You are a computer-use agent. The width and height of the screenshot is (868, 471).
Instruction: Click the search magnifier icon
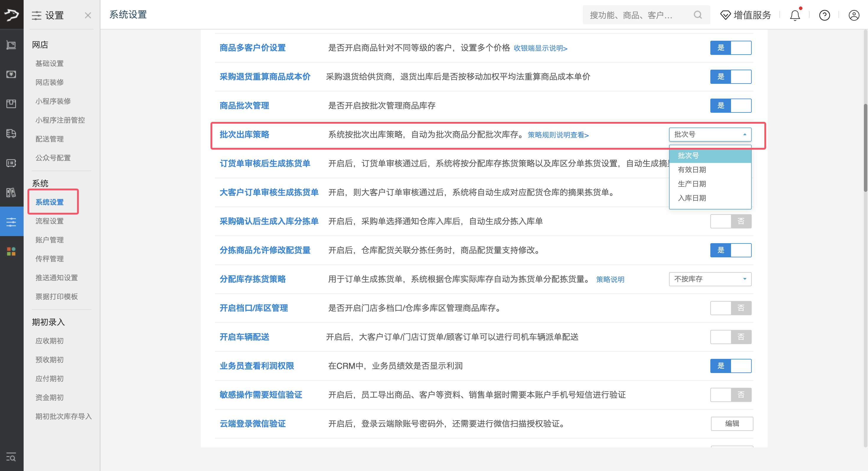click(x=698, y=15)
